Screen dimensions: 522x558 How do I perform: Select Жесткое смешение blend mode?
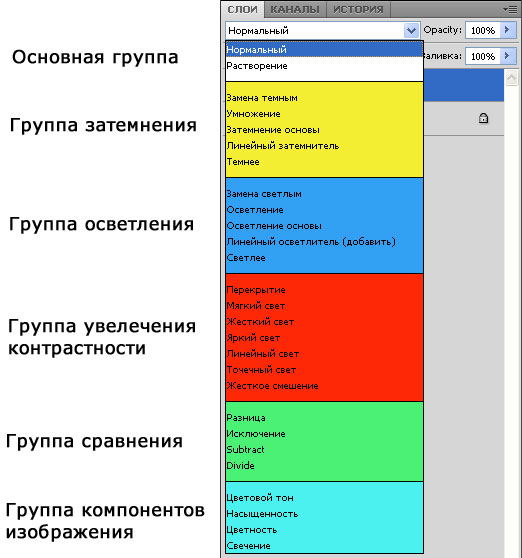(324, 386)
